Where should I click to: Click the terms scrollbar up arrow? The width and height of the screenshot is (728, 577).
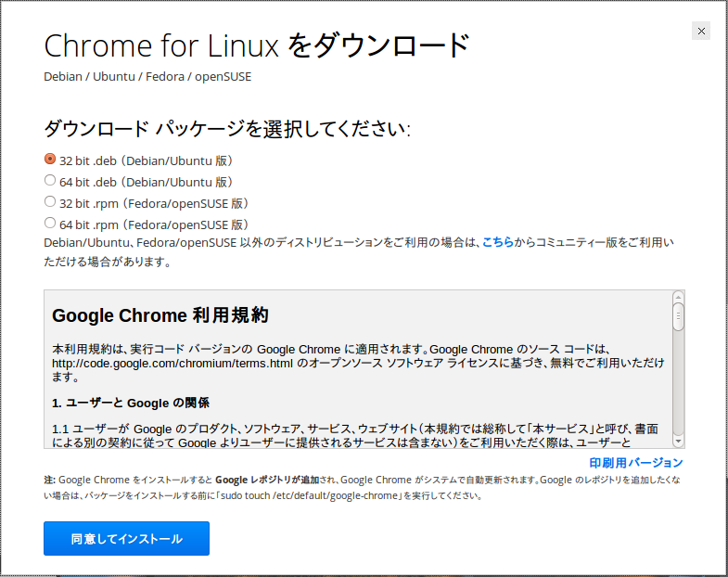(679, 297)
